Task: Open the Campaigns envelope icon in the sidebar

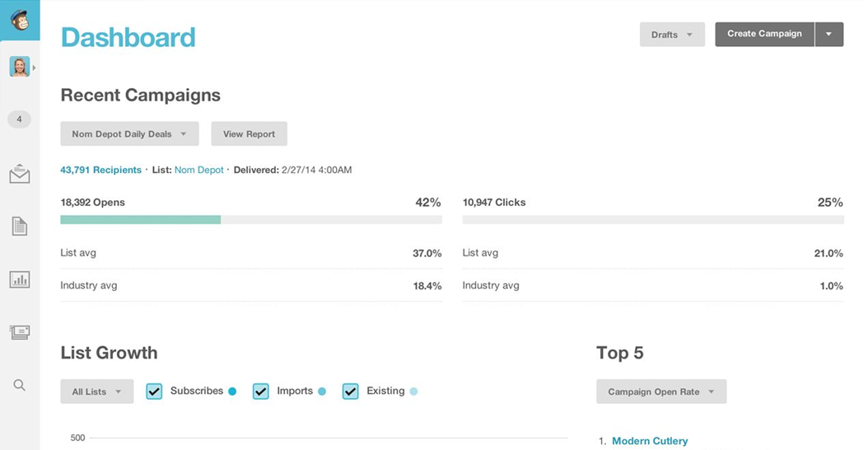Action: [20, 173]
